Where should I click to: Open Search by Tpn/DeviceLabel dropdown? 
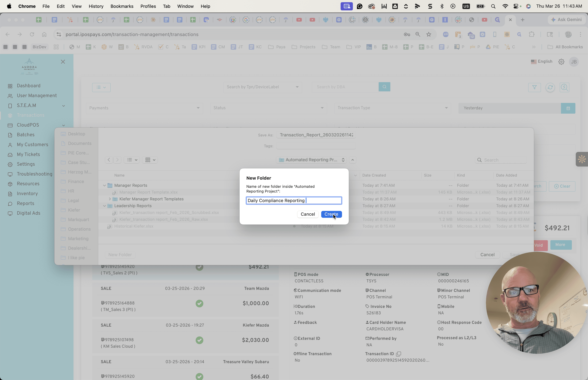click(263, 87)
